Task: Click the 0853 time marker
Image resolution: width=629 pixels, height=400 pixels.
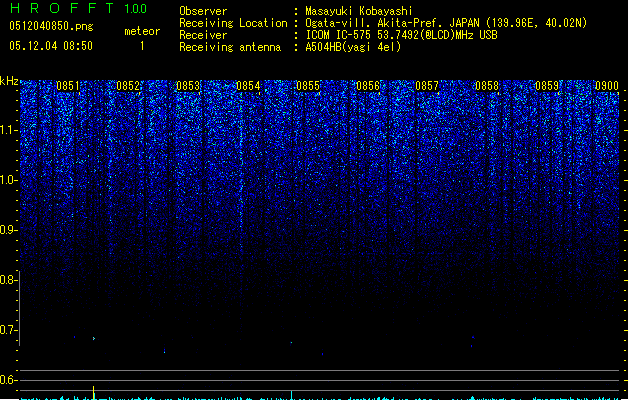Action: (188, 86)
